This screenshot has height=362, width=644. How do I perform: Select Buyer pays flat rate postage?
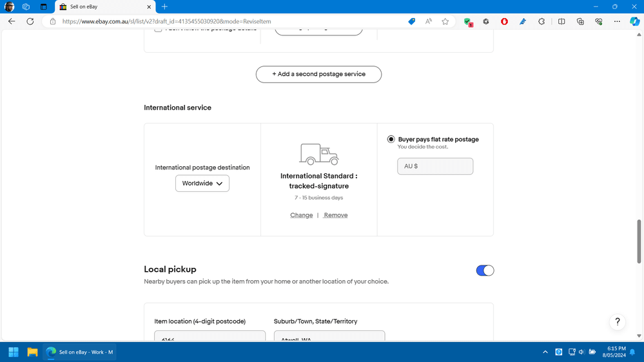tap(391, 139)
